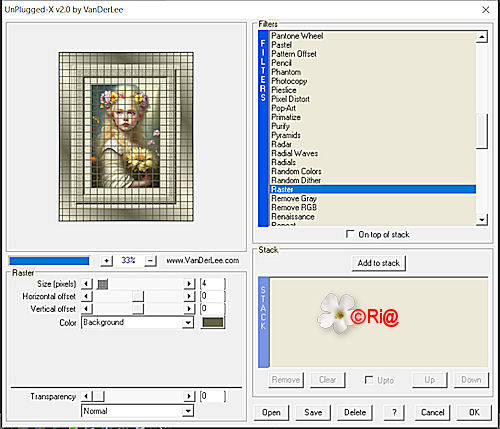Click the Transparency slider thumb
The height and width of the screenshot is (429, 500).
98,396
